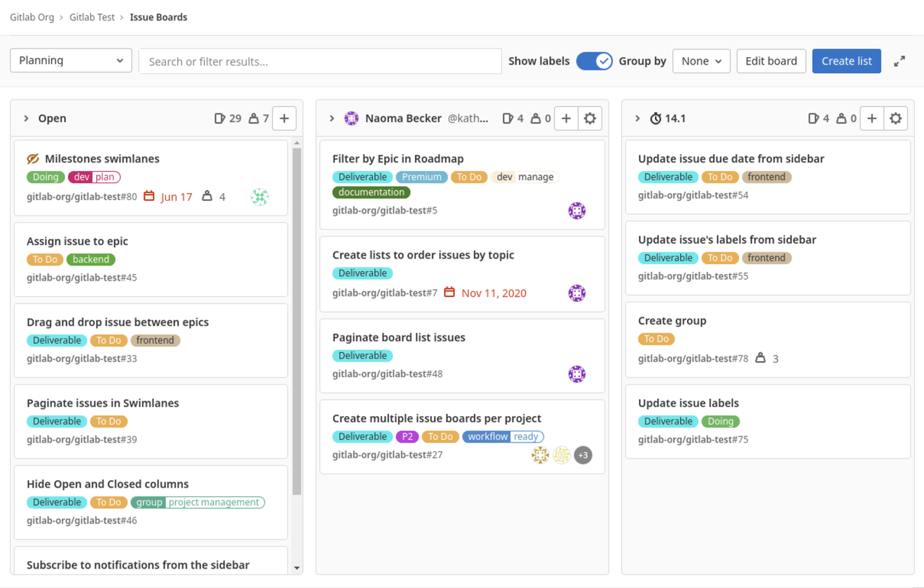Screen dimensions: 924x588
Task: Open the Group by None dropdown
Action: click(x=701, y=61)
